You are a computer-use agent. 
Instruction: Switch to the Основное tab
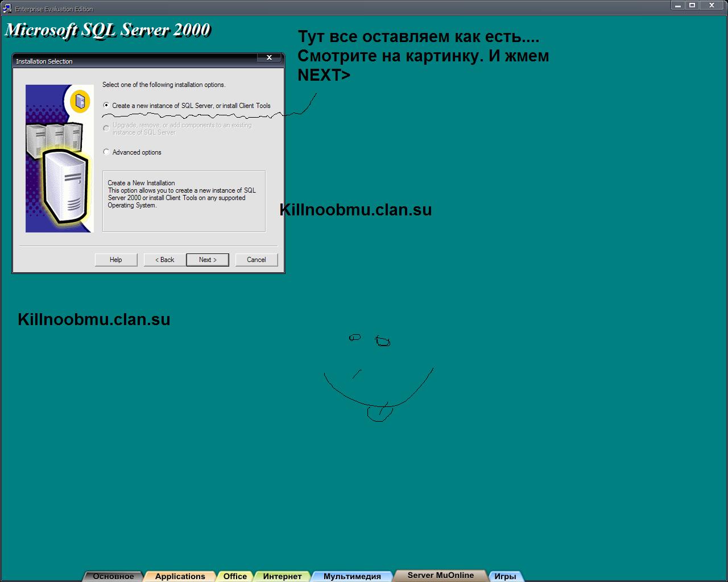pos(113,576)
